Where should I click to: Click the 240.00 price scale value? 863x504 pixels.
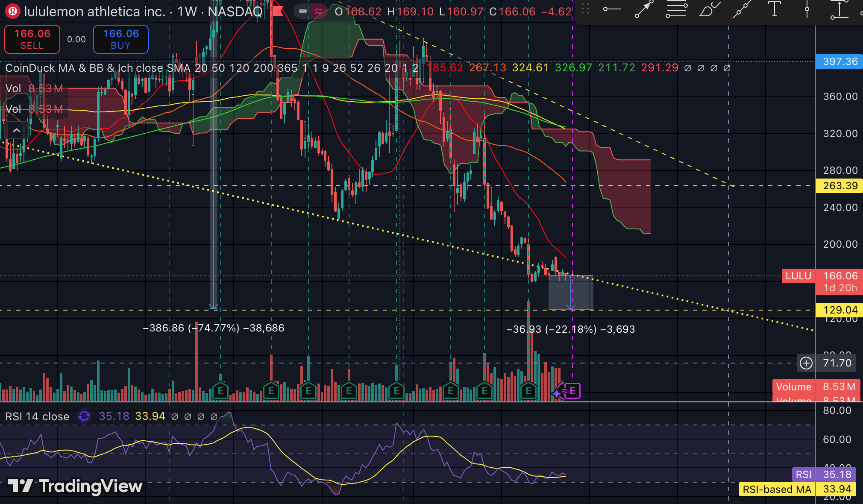click(x=840, y=208)
